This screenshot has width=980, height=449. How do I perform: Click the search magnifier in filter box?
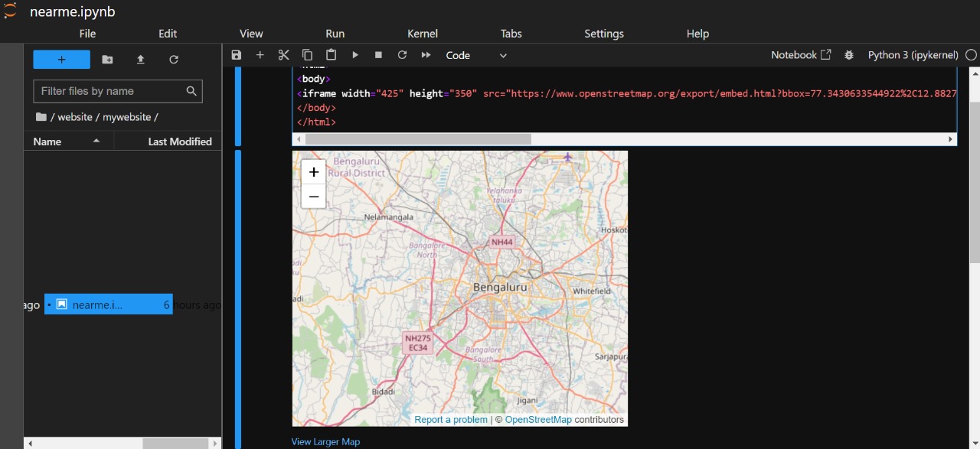point(191,91)
